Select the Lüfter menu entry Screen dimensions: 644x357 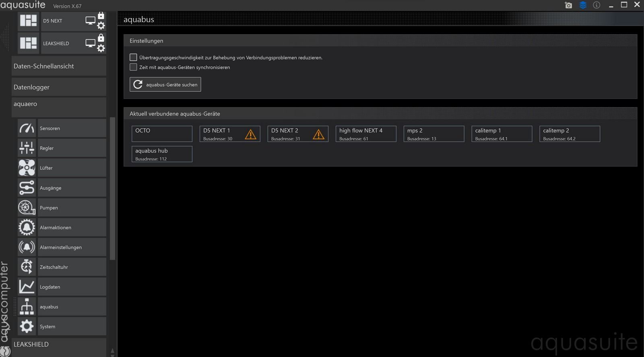(72, 168)
